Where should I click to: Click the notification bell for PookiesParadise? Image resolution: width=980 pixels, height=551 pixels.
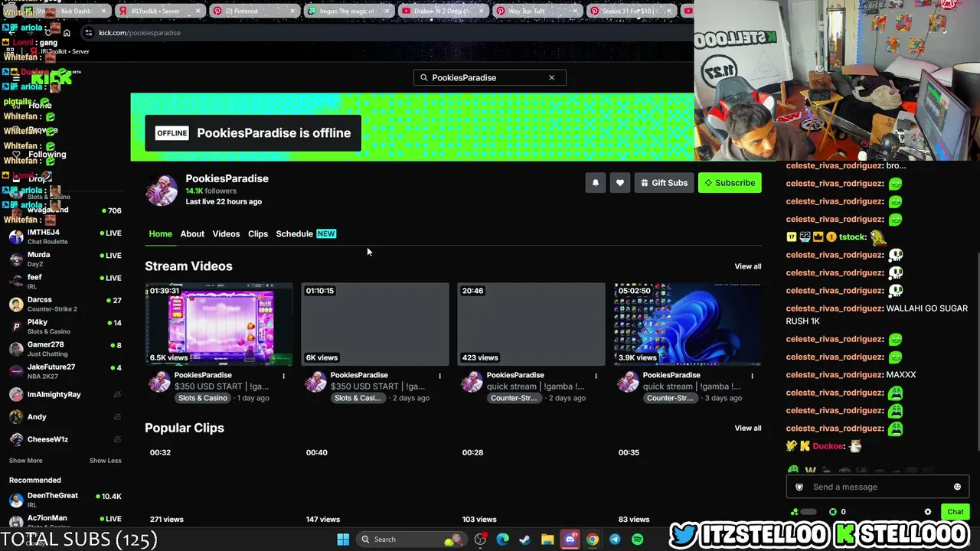[x=595, y=183]
